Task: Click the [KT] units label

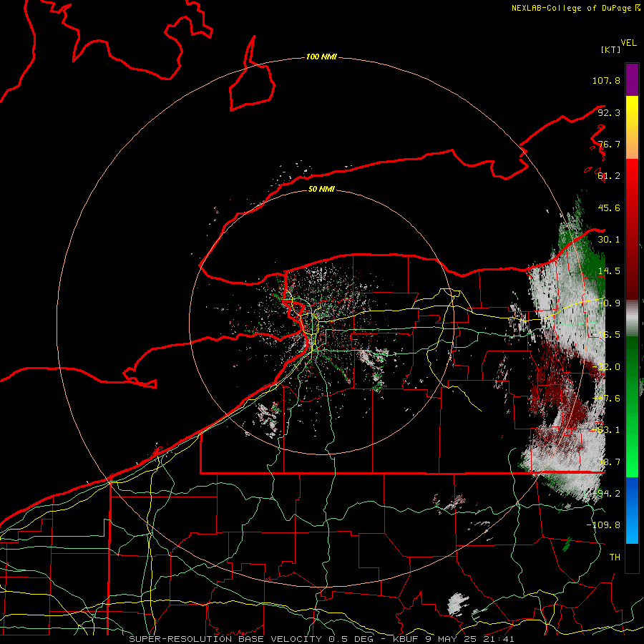Action: (611, 49)
